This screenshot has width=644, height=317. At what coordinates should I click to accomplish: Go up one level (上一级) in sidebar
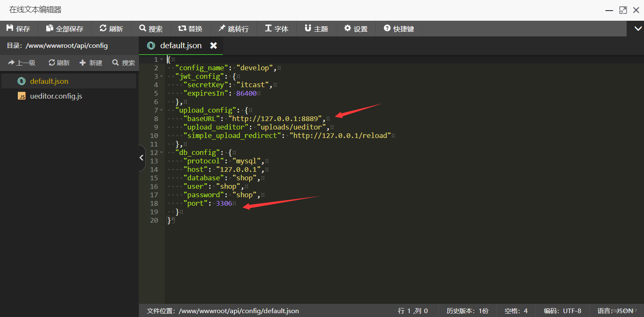pos(22,63)
